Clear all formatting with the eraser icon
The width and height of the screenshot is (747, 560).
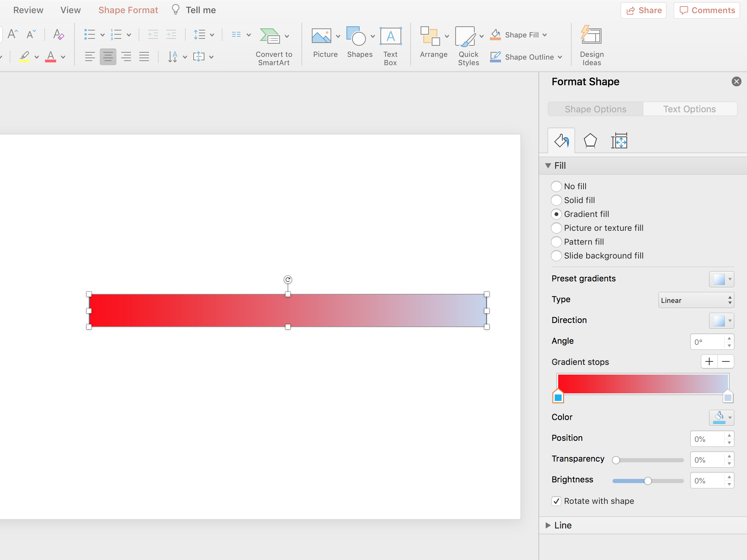tap(58, 34)
